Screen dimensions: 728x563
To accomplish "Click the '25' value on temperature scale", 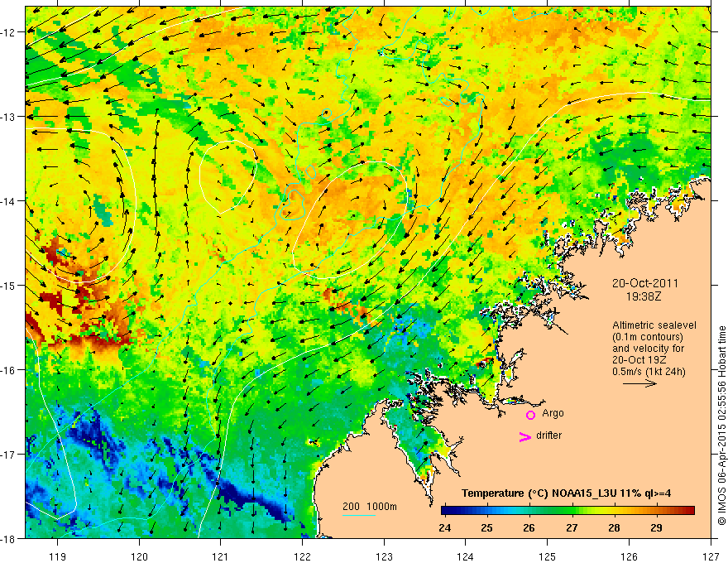I will [x=486, y=528].
